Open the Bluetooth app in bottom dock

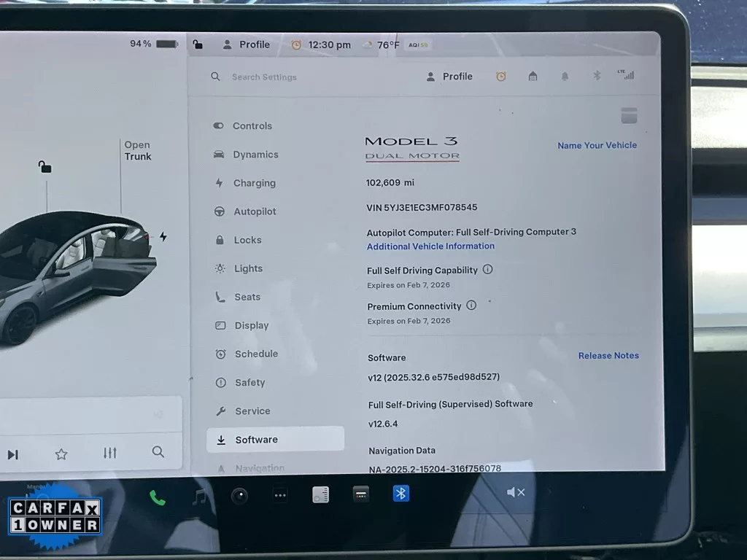[x=400, y=494]
